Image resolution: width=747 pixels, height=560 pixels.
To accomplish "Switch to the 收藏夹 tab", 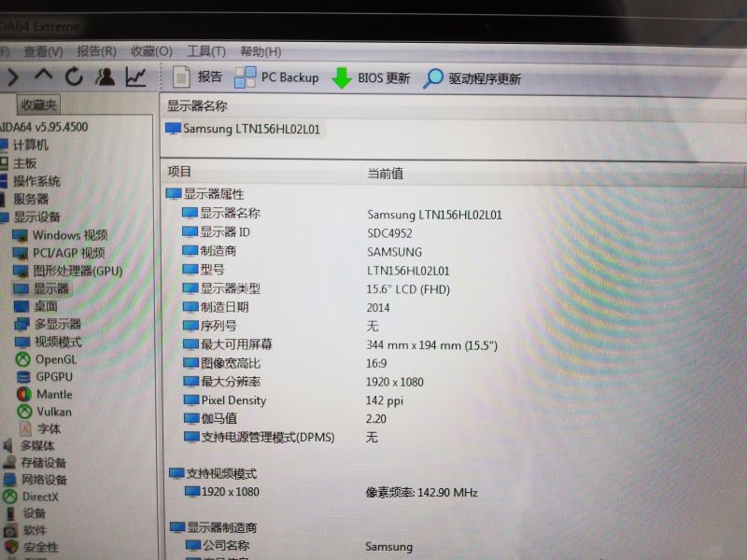I will 39,105.
